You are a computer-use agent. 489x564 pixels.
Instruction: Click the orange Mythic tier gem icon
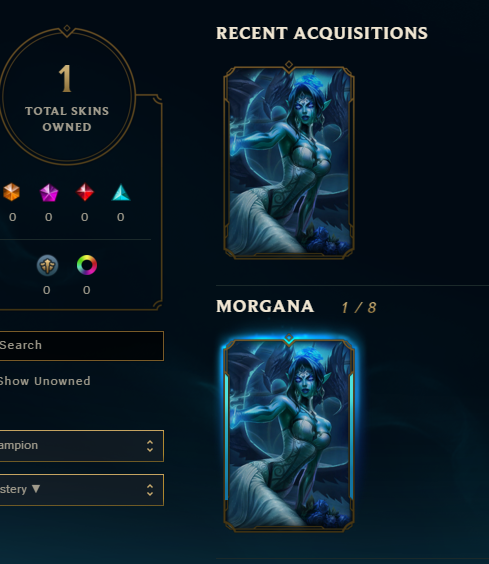11,192
